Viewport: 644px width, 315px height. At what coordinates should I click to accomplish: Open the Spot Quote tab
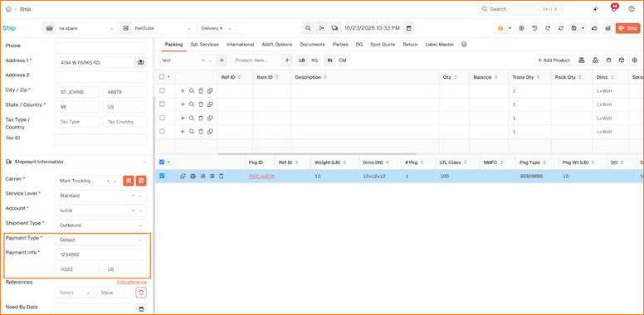point(383,44)
